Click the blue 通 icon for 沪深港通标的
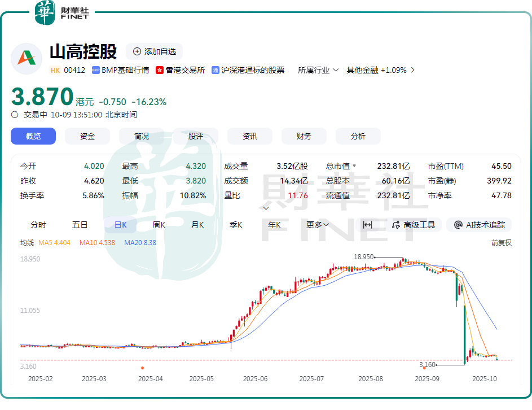532x410 pixels. (x=216, y=71)
